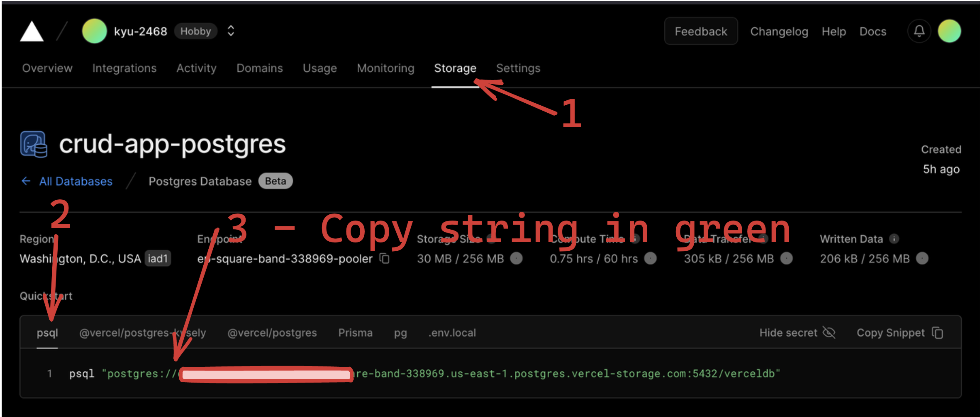Click the Beta badge
This screenshot has height=417, width=980.
coord(275,181)
